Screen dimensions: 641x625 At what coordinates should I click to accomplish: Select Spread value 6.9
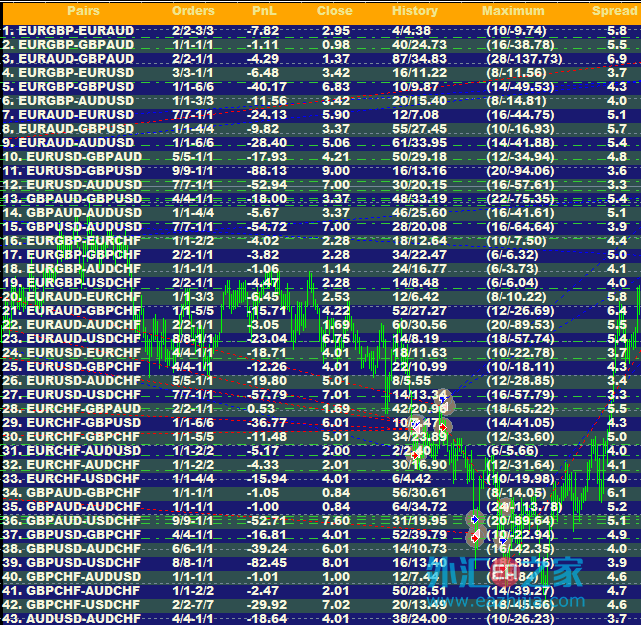tap(617, 58)
